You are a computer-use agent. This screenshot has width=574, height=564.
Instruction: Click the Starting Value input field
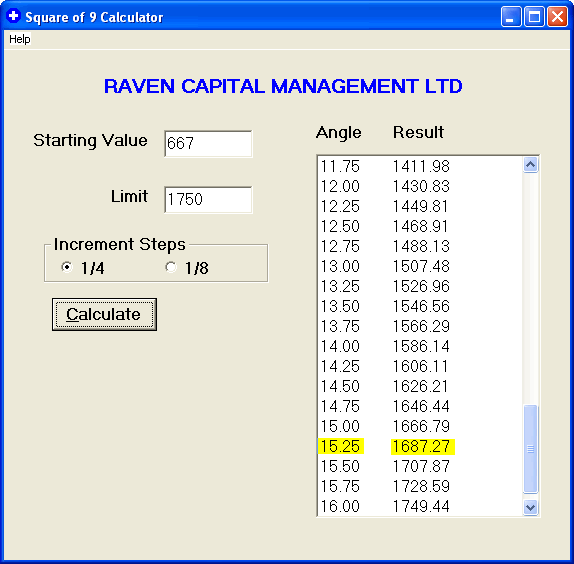pyautogui.click(x=208, y=143)
